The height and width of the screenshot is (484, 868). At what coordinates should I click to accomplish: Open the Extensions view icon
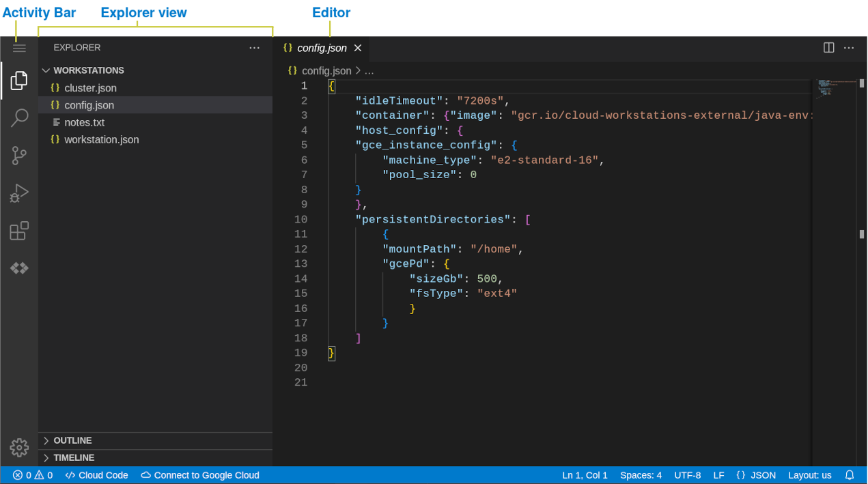click(19, 231)
